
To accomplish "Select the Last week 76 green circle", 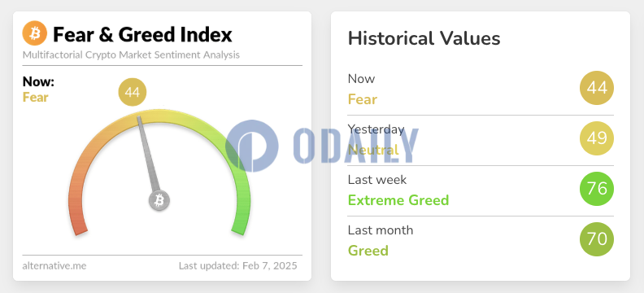I will pyautogui.click(x=597, y=189).
